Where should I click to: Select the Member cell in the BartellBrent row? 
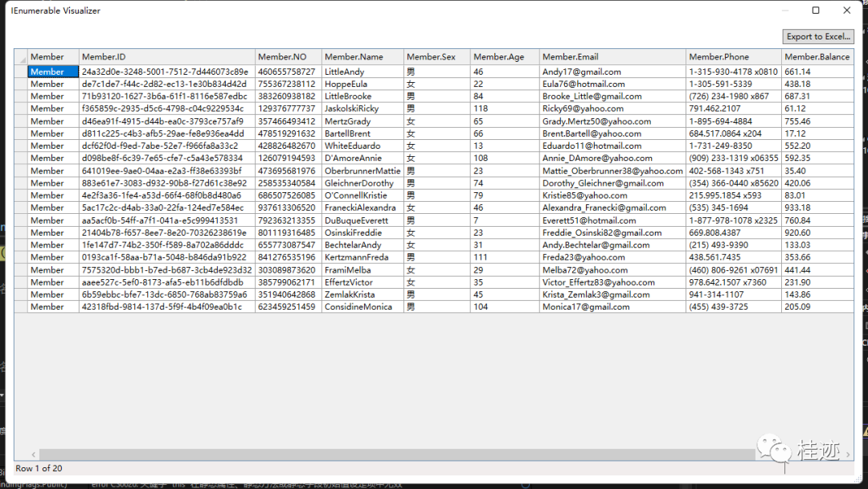(53, 134)
